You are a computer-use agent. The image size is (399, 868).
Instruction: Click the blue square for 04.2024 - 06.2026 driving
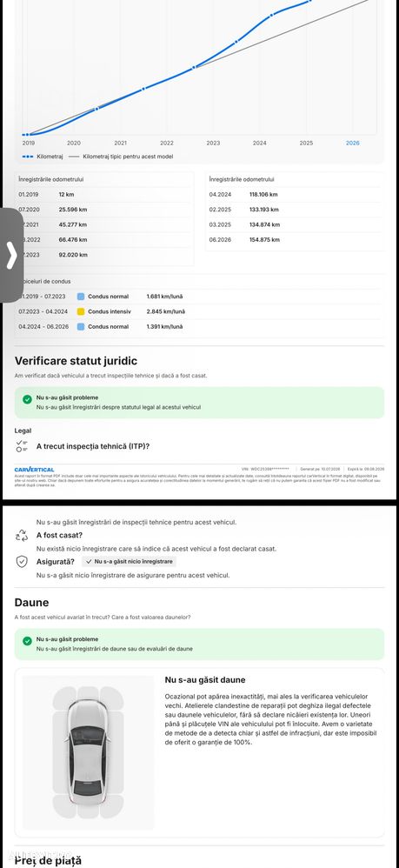pyautogui.click(x=81, y=327)
